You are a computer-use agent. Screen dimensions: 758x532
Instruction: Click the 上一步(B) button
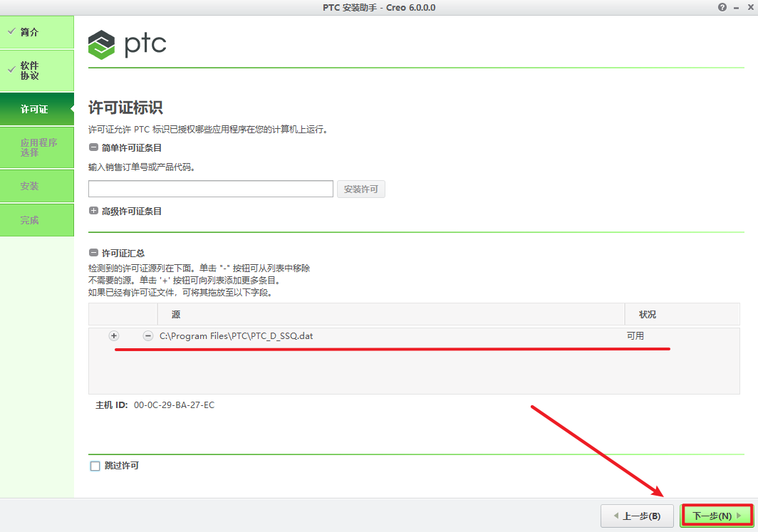click(637, 515)
